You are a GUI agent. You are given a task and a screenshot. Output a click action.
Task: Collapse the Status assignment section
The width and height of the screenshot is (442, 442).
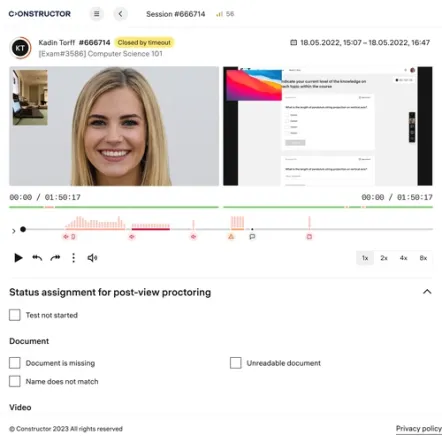427,292
